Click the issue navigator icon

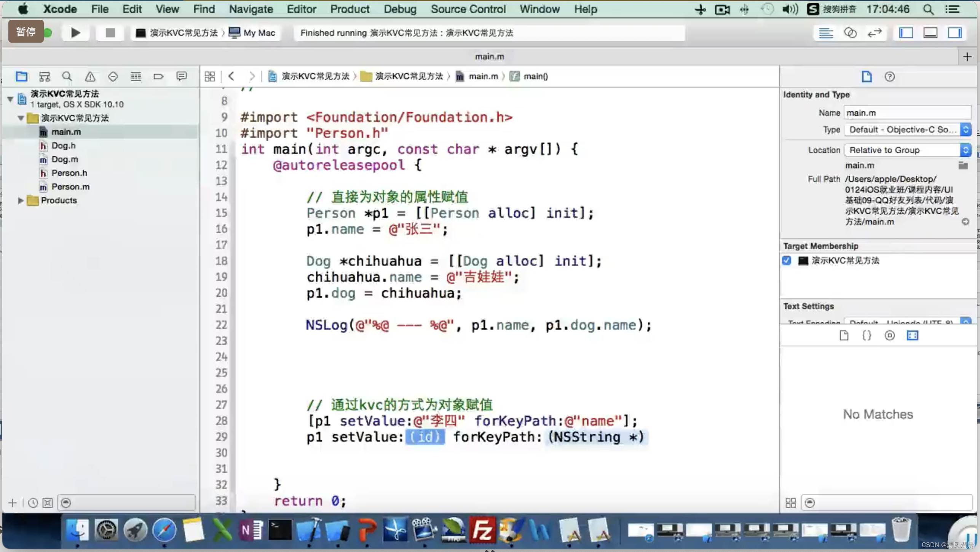click(89, 76)
